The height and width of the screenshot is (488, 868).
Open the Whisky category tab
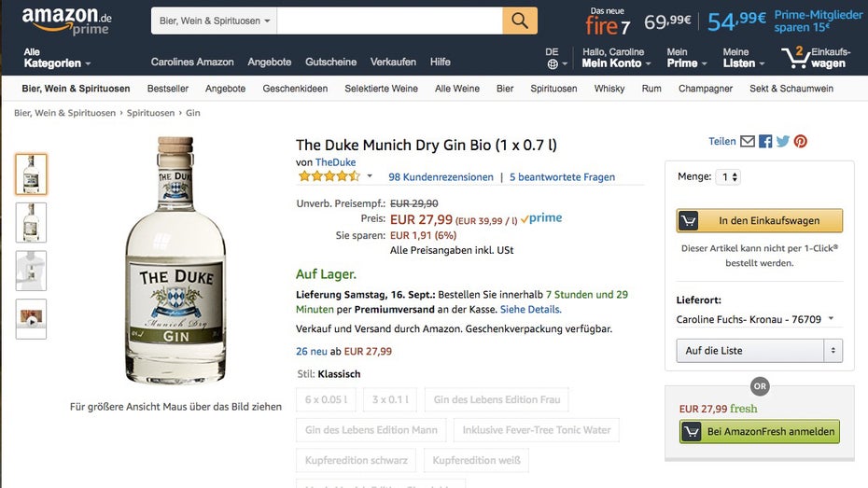click(609, 89)
